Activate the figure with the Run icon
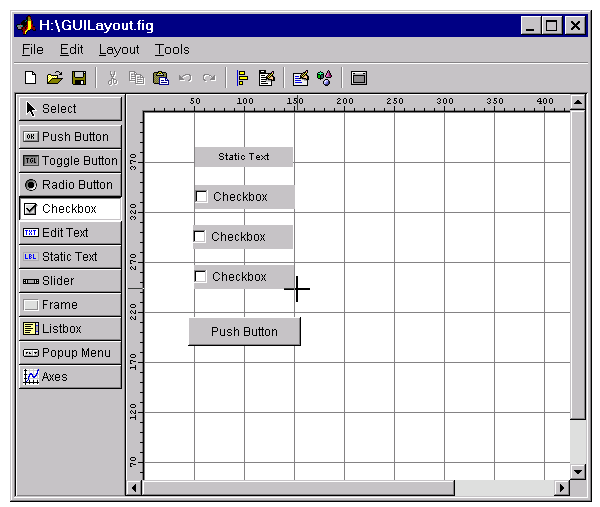Image resolution: width=600 pixels, height=507 pixels. point(359,78)
